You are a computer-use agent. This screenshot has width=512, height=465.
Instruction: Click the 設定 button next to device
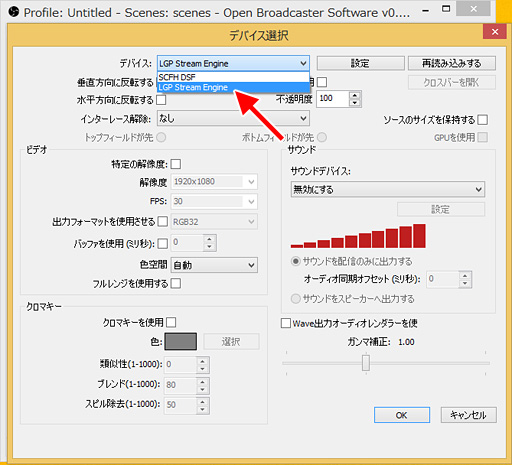click(360, 63)
